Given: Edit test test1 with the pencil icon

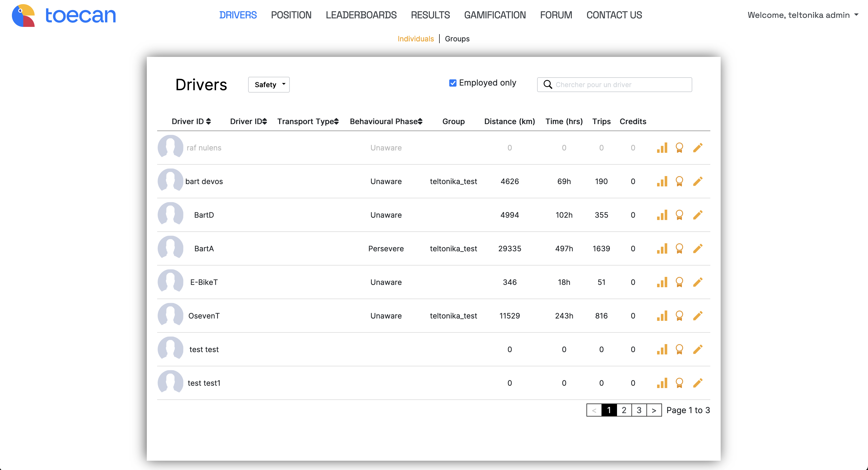Looking at the screenshot, I should pos(697,383).
